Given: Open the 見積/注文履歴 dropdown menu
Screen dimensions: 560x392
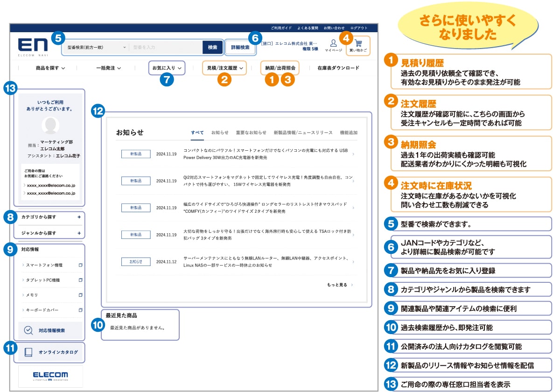Looking at the screenshot, I should [225, 68].
